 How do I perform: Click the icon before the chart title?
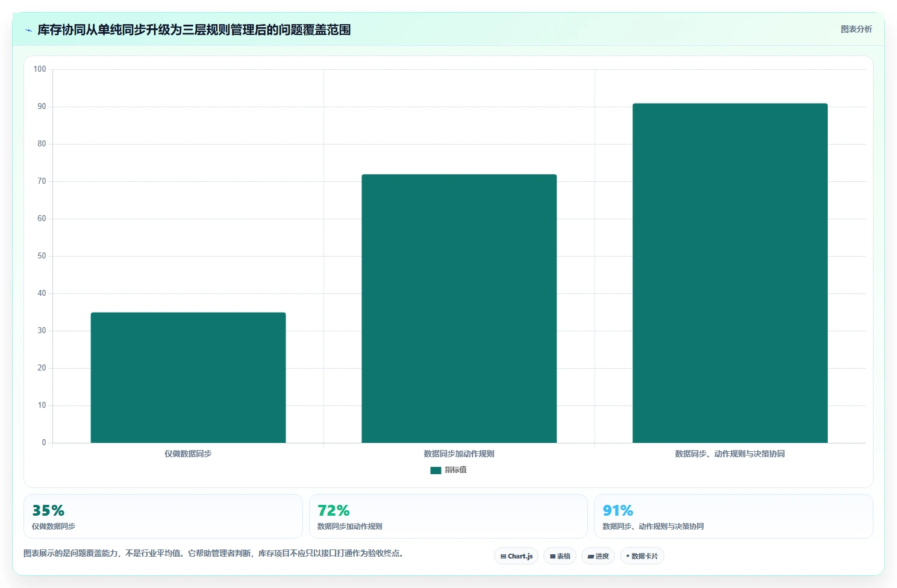(28, 30)
